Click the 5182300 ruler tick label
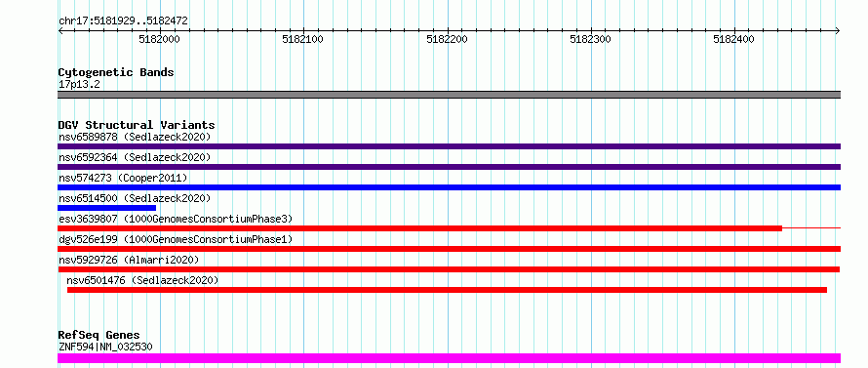The height and width of the screenshot is (368, 868). coord(590,39)
